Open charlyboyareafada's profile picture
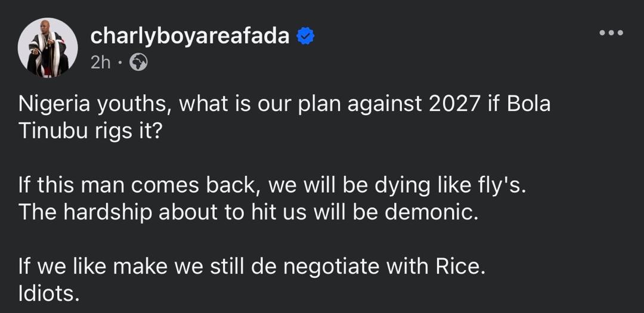The image size is (644, 313). (x=48, y=48)
